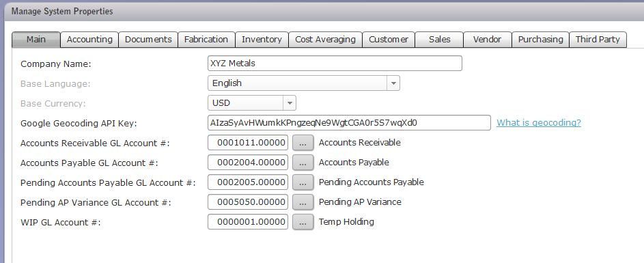Browse accounts for Pending AP Variance GL
Screen dimensions: 644x263
tap(303, 202)
